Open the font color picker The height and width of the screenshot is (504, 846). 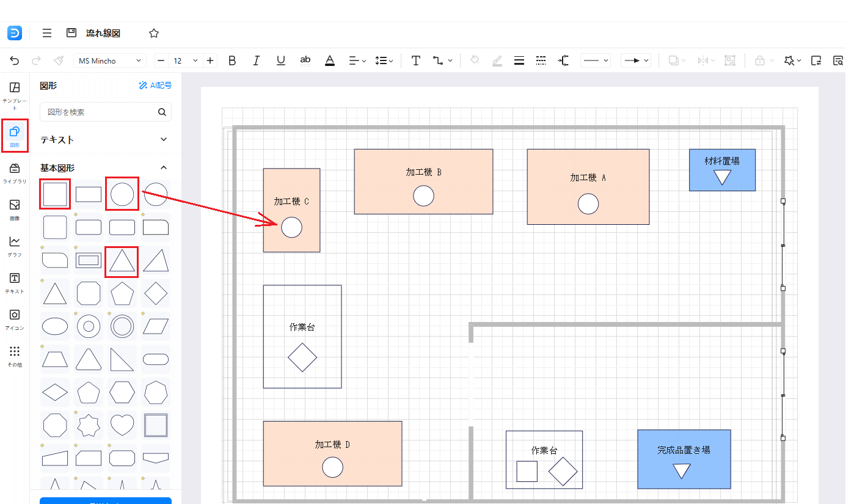pyautogui.click(x=330, y=60)
